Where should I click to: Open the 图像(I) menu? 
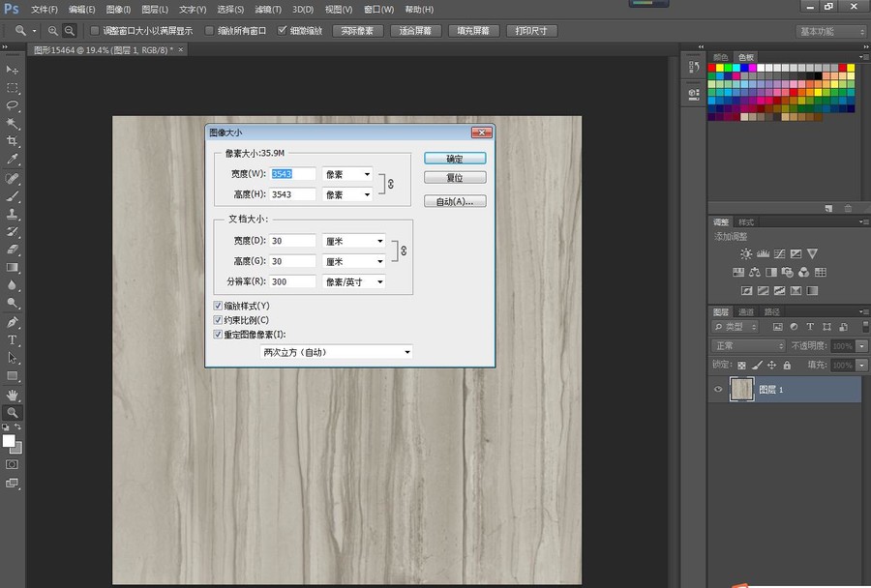(118, 10)
